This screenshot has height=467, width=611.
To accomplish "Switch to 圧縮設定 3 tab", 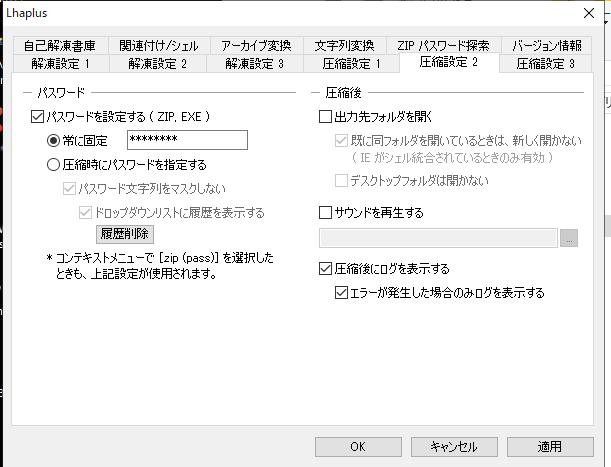I will [x=546, y=64].
